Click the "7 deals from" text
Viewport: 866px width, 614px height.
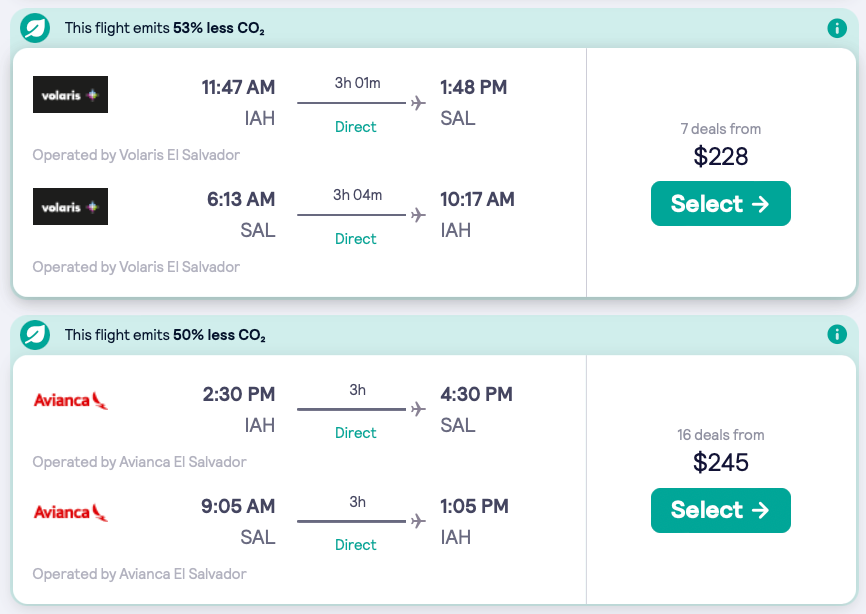[x=720, y=129]
